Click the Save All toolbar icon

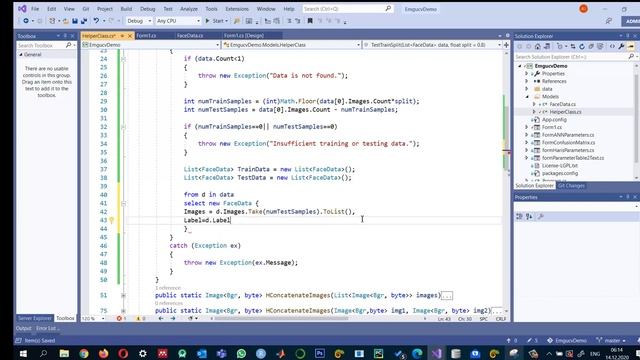pos(84,21)
